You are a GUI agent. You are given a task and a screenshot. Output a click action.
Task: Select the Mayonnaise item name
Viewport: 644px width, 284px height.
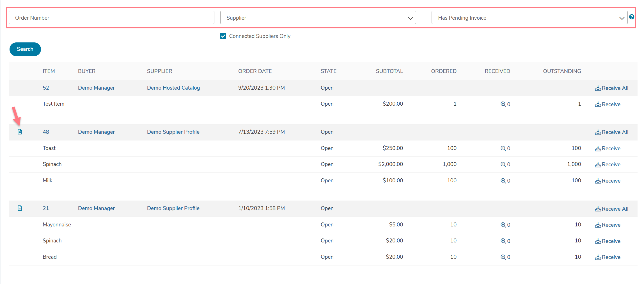click(57, 224)
